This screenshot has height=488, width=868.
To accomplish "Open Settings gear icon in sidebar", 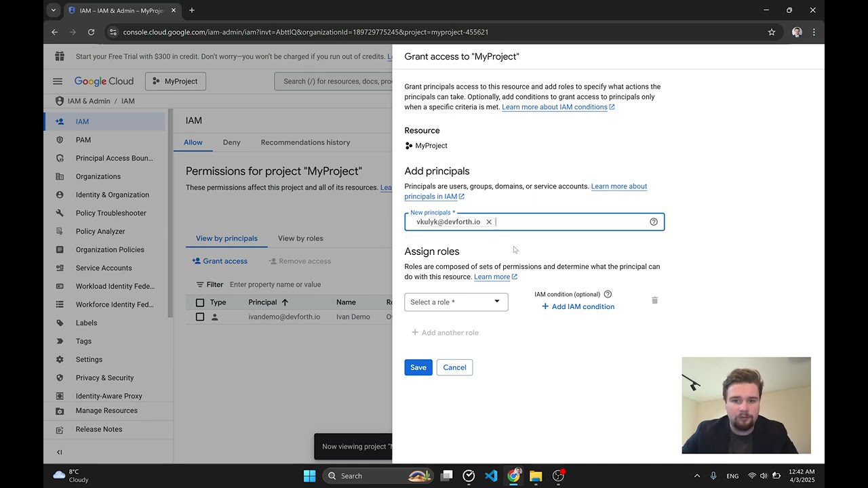I will (x=60, y=359).
